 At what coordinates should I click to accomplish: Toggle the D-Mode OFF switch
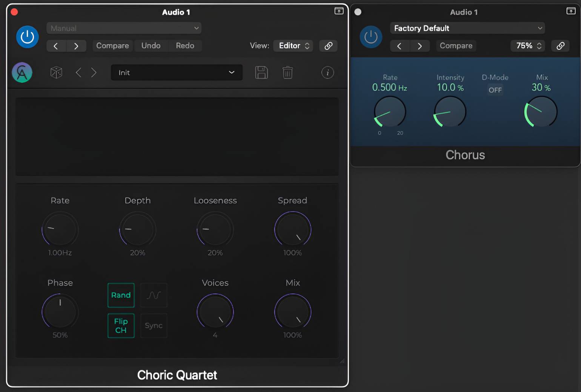click(x=495, y=90)
